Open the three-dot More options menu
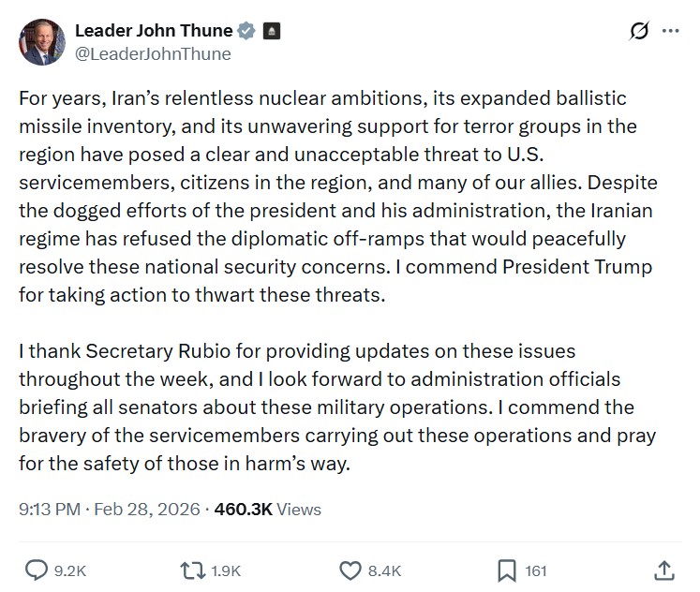Image resolution: width=700 pixels, height=592 pixels. [x=670, y=31]
